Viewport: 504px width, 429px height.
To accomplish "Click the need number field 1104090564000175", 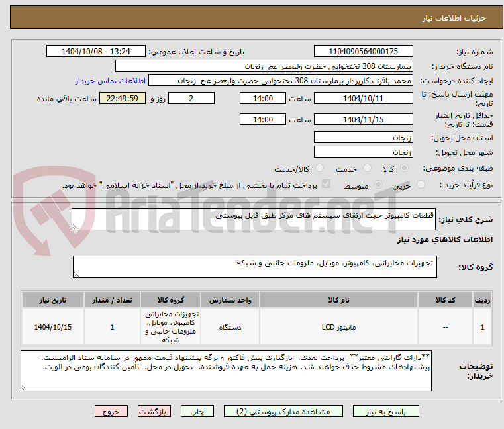I will click(x=363, y=52).
